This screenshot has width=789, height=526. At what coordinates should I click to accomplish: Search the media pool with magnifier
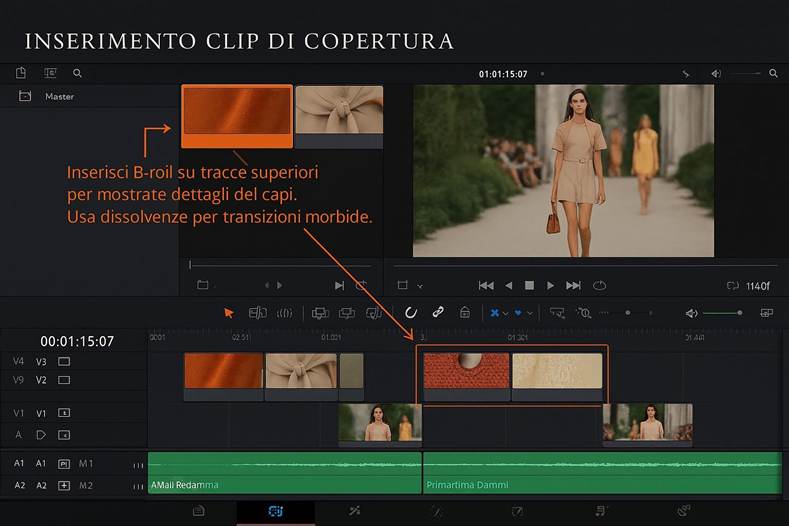pos(77,73)
